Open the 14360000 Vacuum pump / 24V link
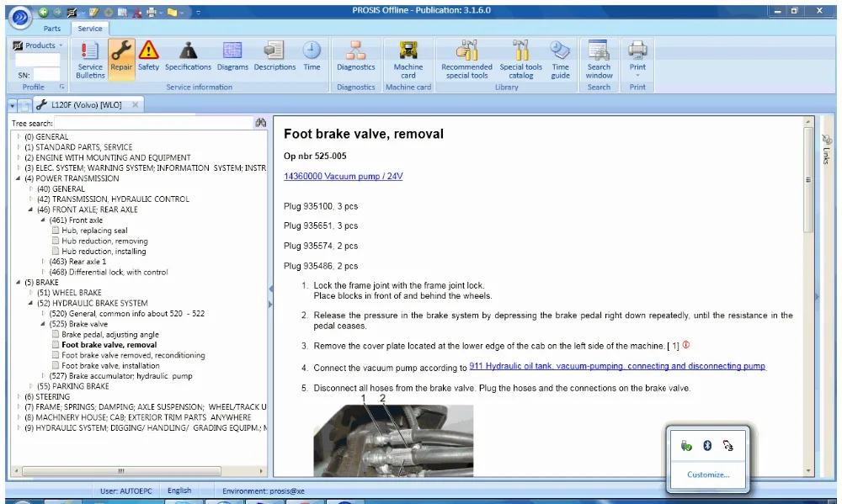This screenshot has height=504, width=842. click(x=343, y=177)
